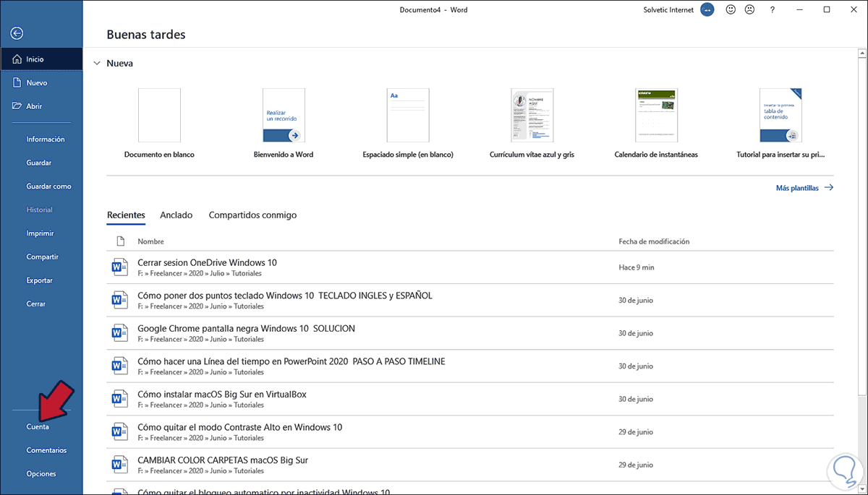Image resolution: width=868 pixels, height=495 pixels.
Task: Open Cómo instalar macOS Big Sur document
Action: point(470,399)
